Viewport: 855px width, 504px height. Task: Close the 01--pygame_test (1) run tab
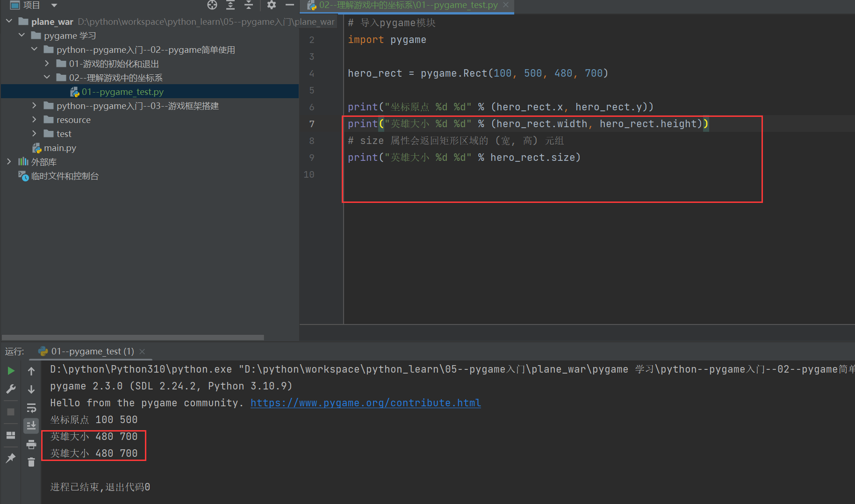142,351
